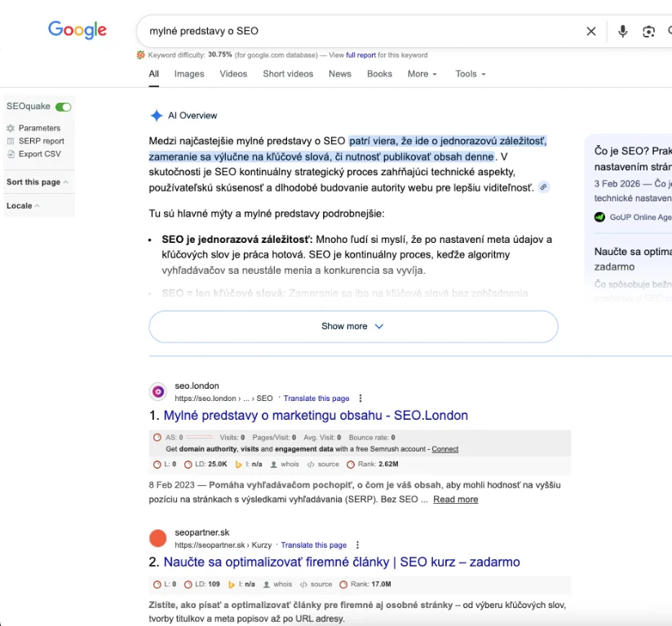The image size is (672, 626).
Task: Click the seo.london site favicon
Action: (158, 392)
